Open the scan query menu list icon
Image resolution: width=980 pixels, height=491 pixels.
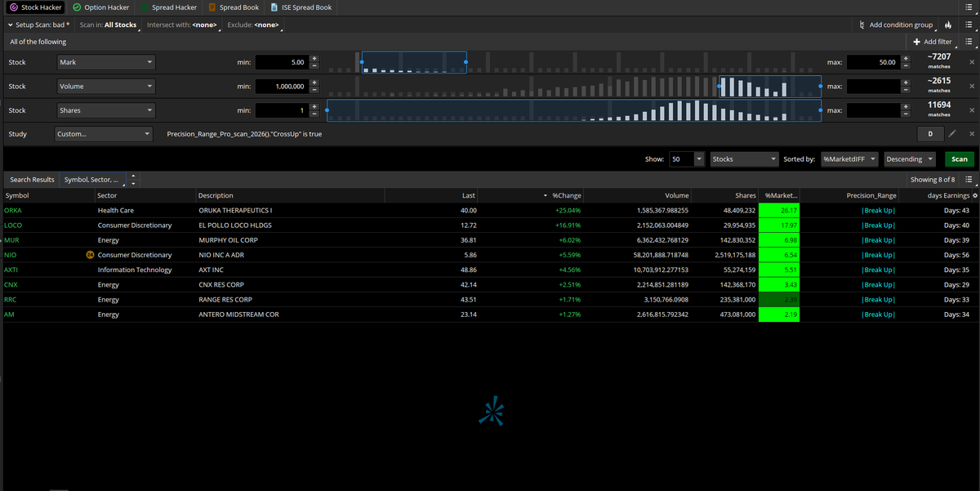tap(969, 25)
